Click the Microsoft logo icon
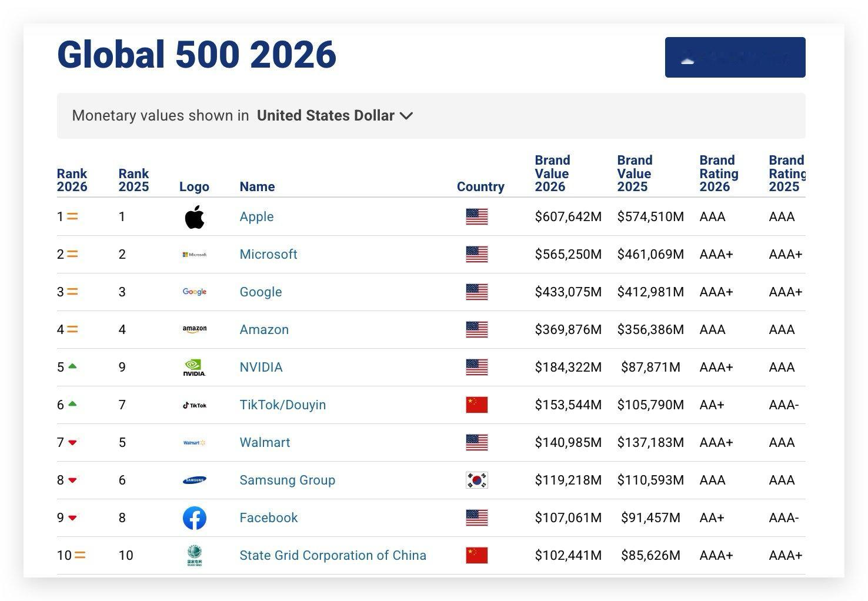The height and width of the screenshot is (601, 868). (195, 255)
